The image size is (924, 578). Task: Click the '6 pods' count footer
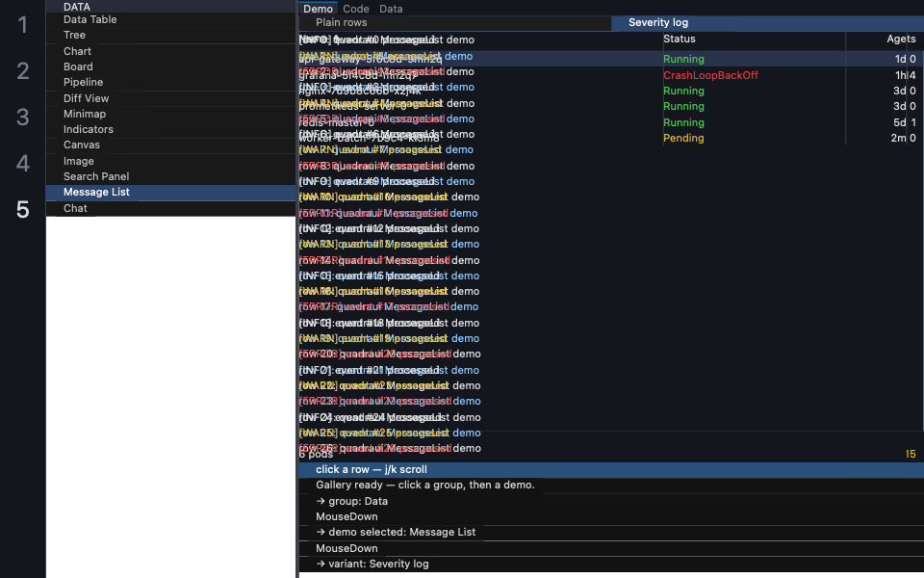coord(316,454)
